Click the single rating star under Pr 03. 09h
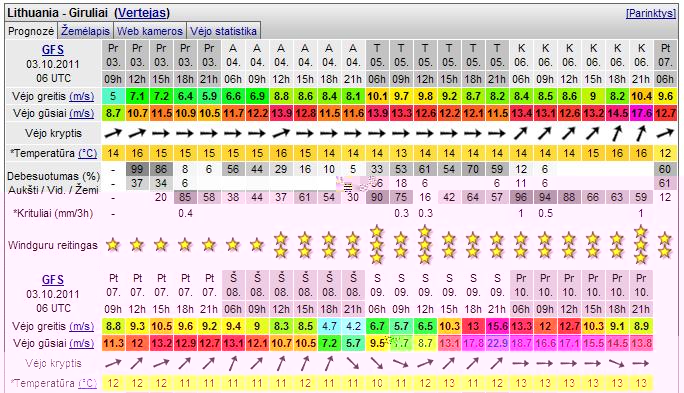This screenshot has height=393, width=684. coord(113,245)
